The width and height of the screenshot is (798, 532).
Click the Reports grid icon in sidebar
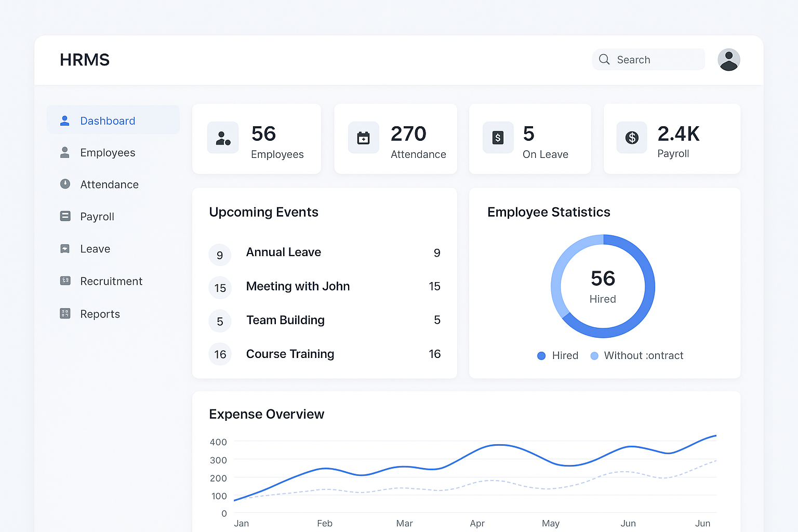click(x=65, y=313)
